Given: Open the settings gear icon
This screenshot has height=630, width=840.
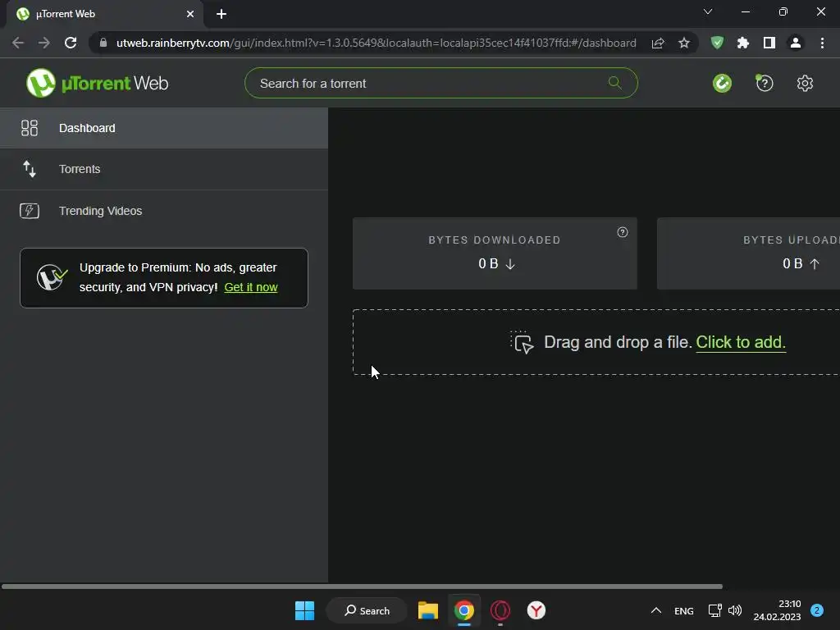Looking at the screenshot, I should pos(805,83).
